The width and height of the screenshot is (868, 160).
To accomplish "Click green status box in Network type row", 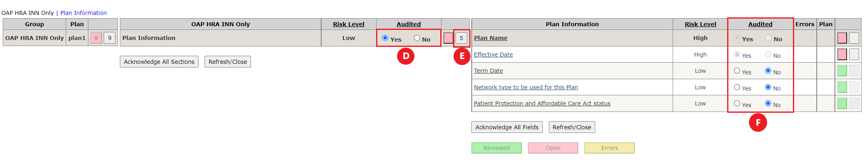I will tap(842, 87).
